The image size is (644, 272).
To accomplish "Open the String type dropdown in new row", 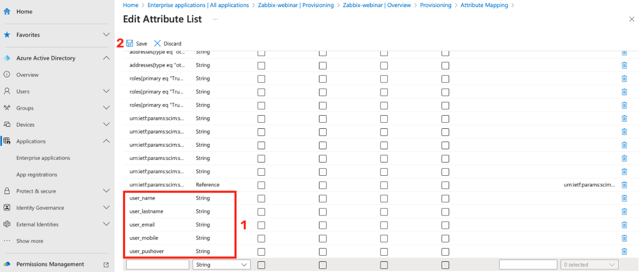I will 221,265.
